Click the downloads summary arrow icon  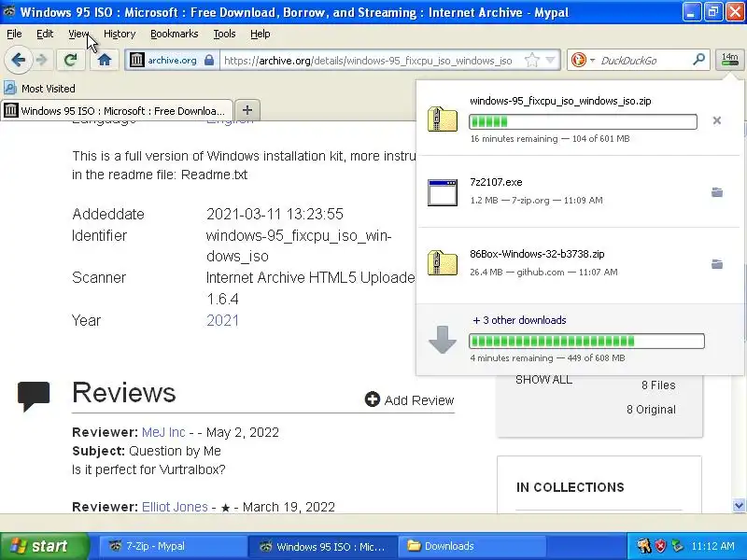pyautogui.click(x=442, y=340)
